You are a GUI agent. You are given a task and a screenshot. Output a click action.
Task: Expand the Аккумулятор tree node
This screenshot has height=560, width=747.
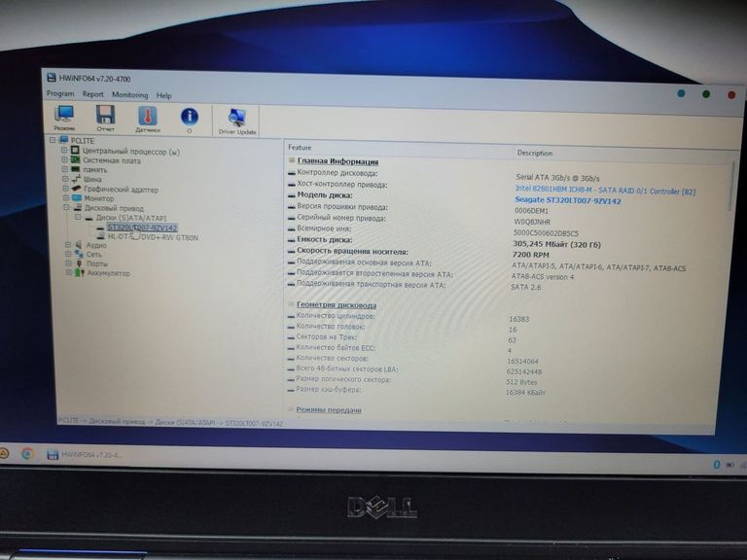point(69,272)
